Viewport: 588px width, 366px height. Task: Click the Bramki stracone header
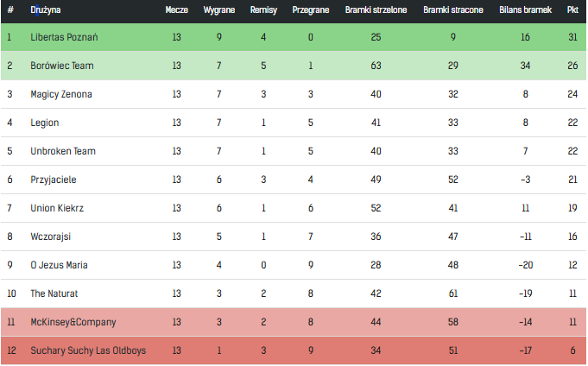(453, 10)
